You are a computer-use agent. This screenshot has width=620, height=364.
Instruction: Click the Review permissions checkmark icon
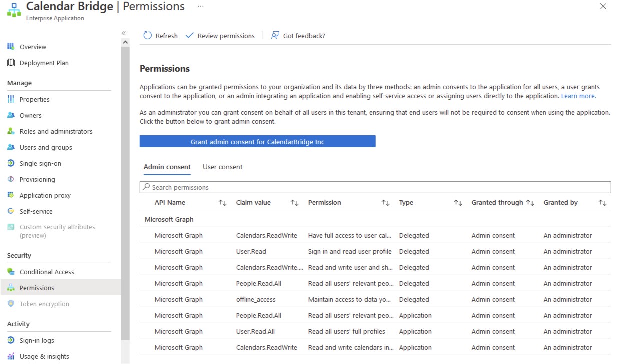[189, 36]
